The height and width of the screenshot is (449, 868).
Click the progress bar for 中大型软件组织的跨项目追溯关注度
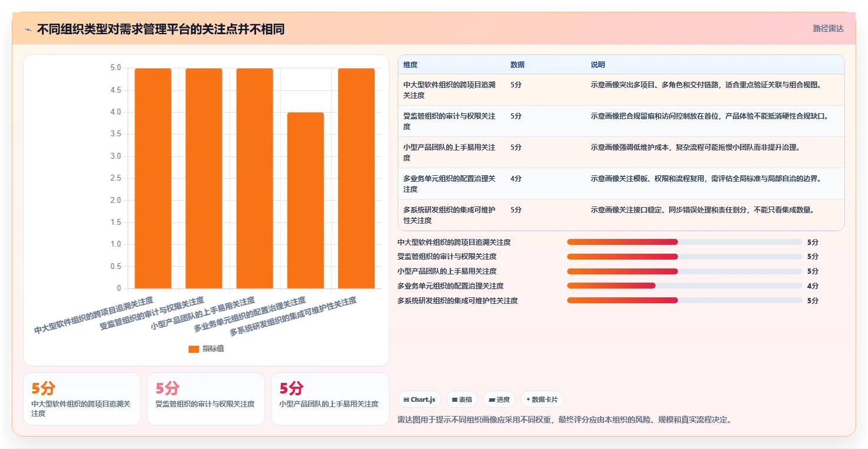coord(684,242)
